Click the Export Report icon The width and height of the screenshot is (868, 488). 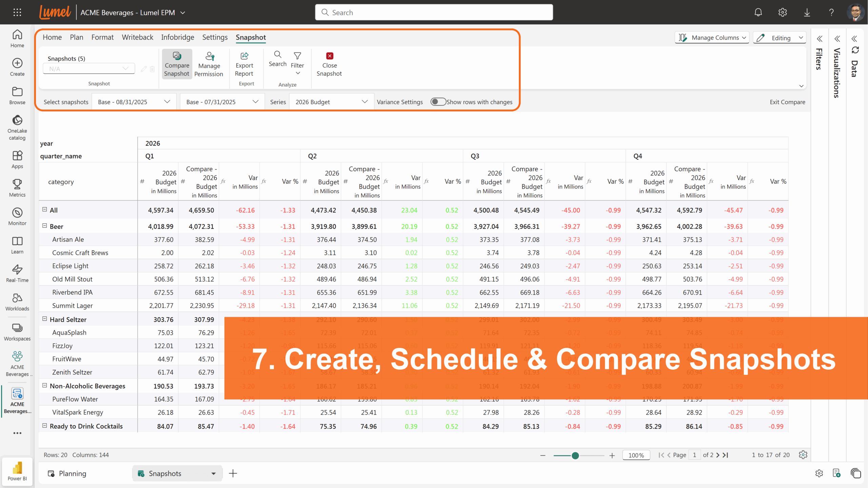coord(244,56)
